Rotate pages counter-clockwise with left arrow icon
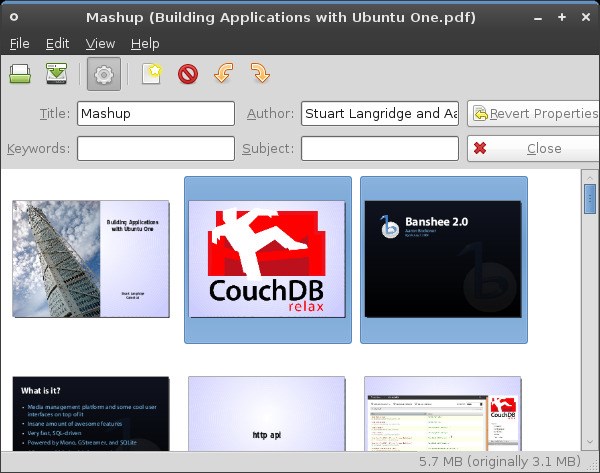This screenshot has height=473, width=600. click(x=224, y=73)
